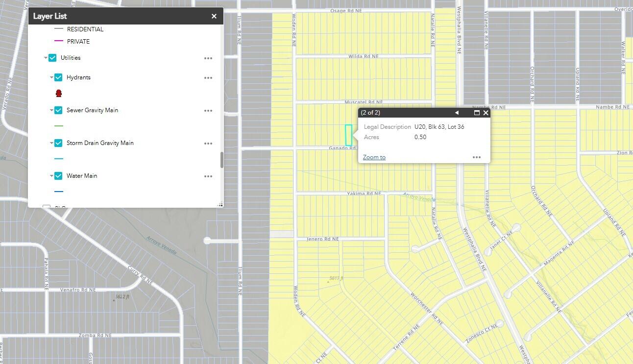Uncheck the Hydrants layer checkbox

pos(58,77)
